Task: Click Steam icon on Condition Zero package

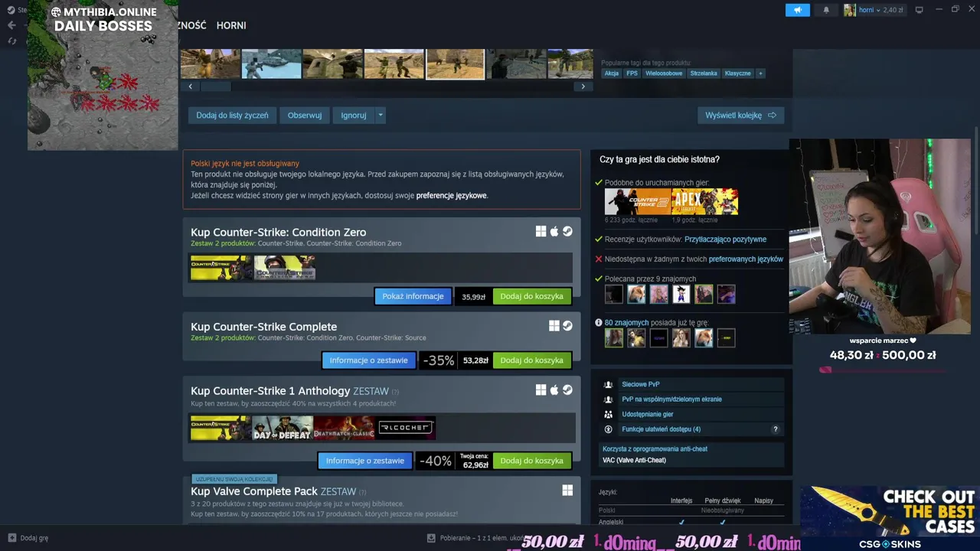Action: (x=567, y=231)
